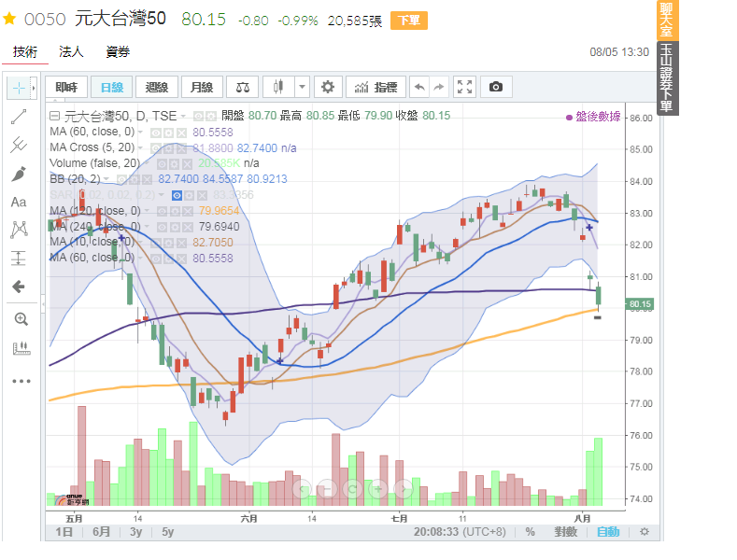
Task: Select the trend line drawing tool
Action: tap(19, 117)
